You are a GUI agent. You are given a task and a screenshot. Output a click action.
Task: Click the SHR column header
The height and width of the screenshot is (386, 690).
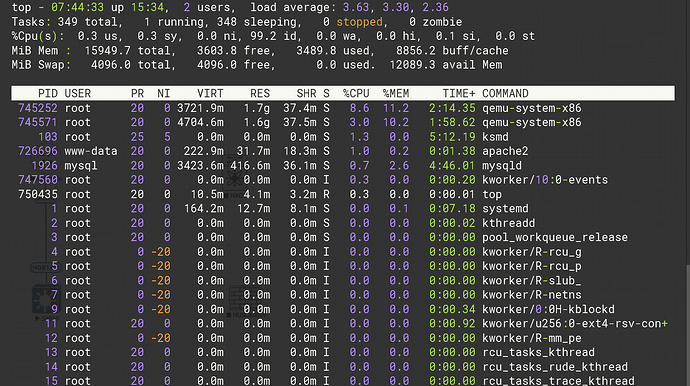pos(306,93)
